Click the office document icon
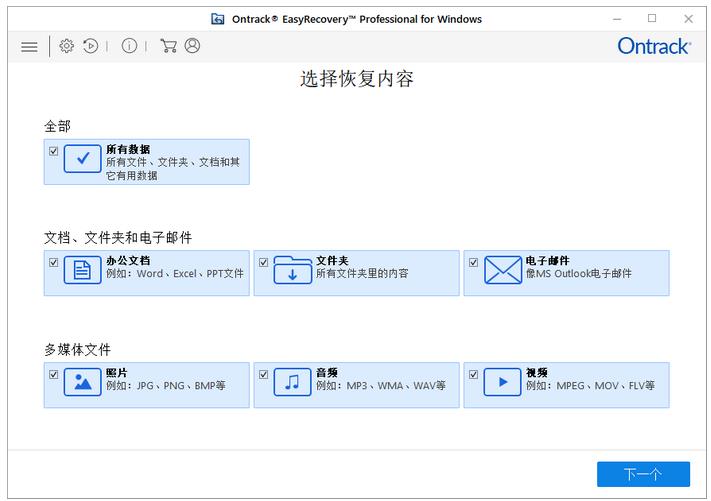 coord(83,271)
